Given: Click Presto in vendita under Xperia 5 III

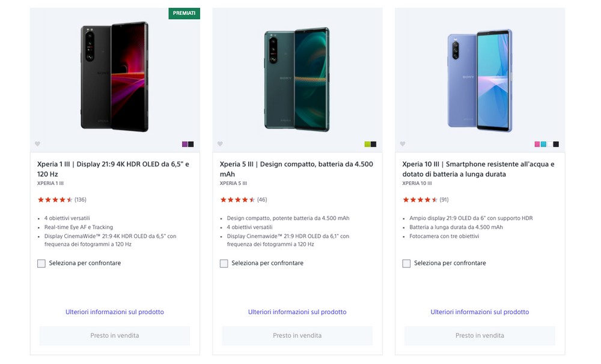Looking at the screenshot, I should point(297,336).
